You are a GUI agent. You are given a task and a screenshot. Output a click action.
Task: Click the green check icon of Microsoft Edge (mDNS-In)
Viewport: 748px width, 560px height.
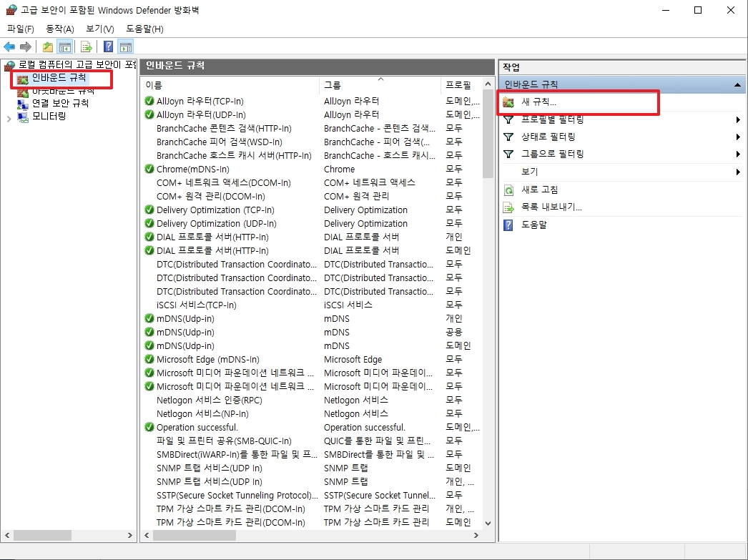tap(149, 359)
